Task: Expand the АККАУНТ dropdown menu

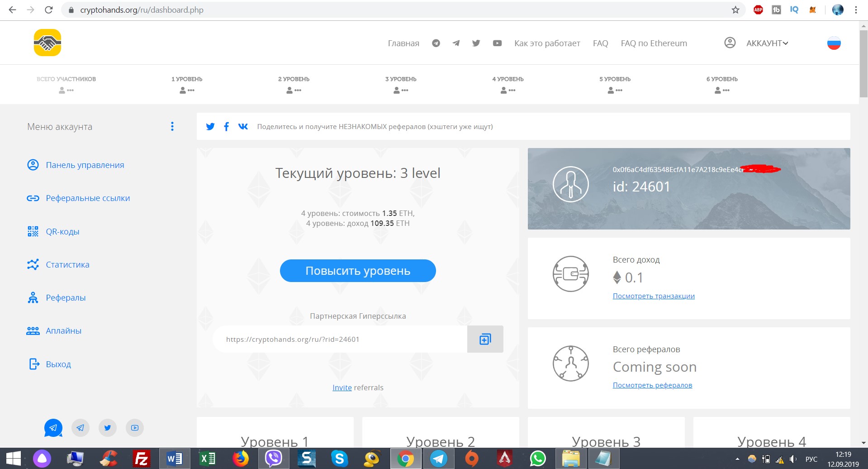Action: click(767, 43)
